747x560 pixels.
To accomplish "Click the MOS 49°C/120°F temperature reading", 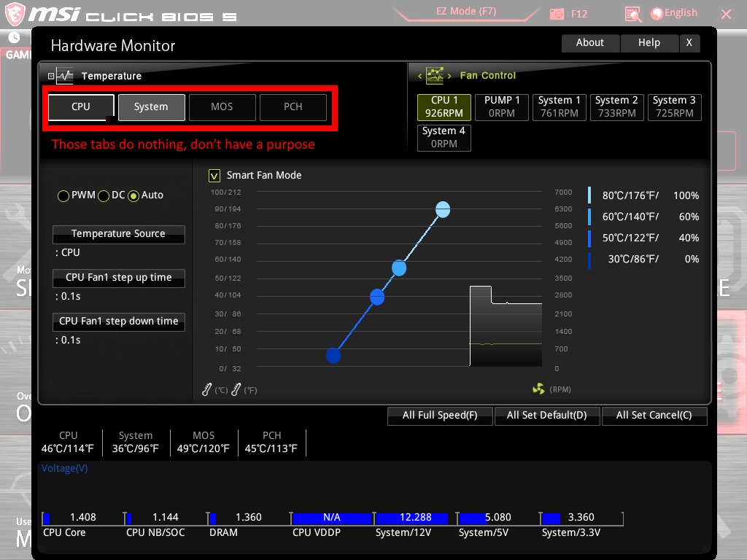I will point(204,443).
